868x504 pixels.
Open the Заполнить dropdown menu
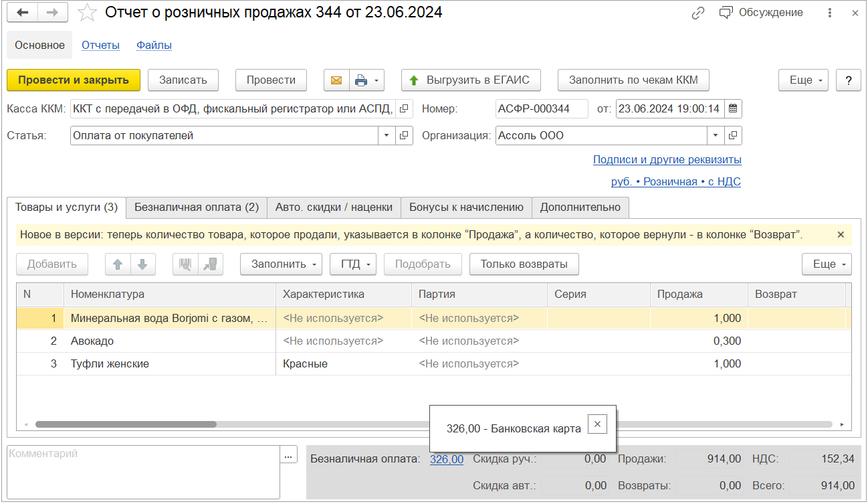[281, 264]
